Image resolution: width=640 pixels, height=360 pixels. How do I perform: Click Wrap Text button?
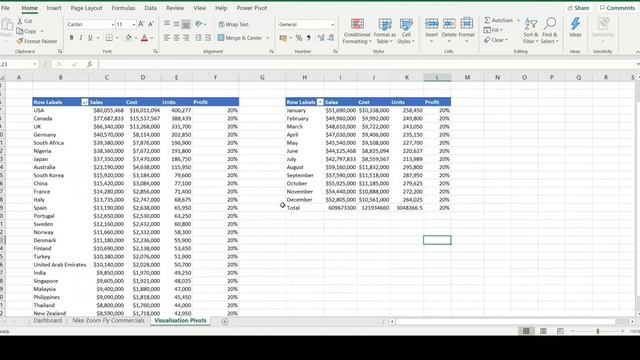click(x=233, y=24)
